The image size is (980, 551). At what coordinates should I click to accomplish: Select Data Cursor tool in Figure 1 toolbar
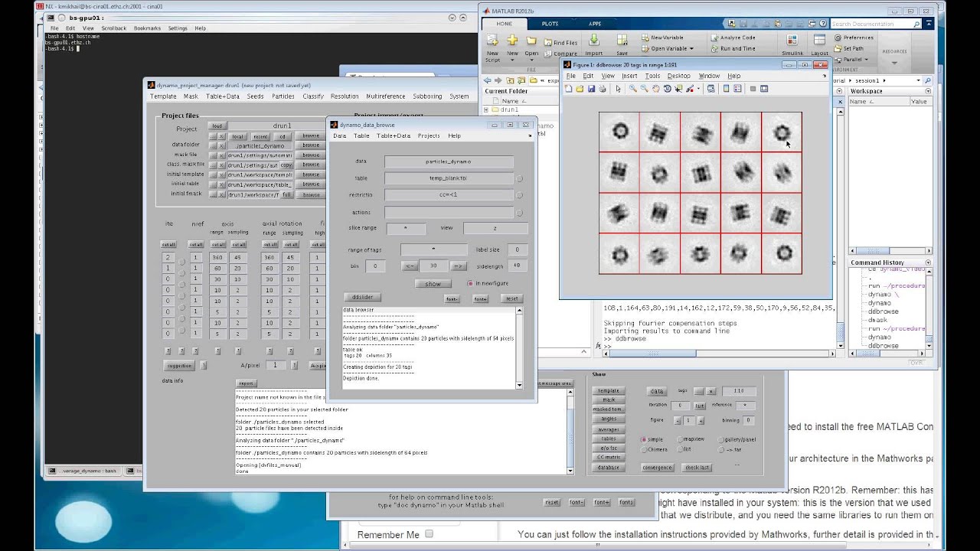pyautogui.click(x=678, y=89)
